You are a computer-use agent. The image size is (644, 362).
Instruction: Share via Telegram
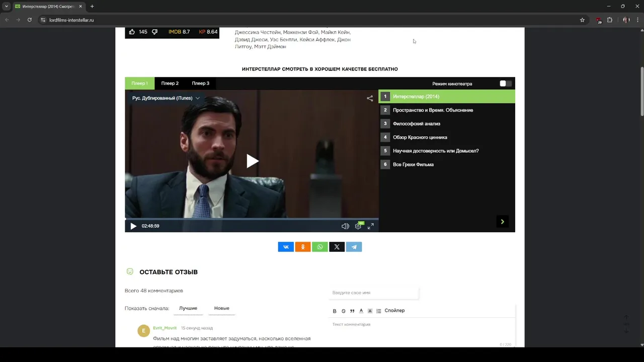[354, 247]
